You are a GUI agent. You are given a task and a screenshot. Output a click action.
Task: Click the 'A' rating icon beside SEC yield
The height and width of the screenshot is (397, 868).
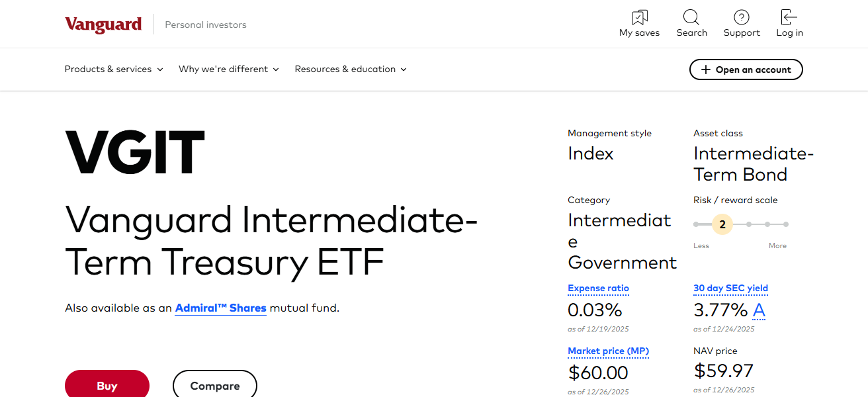tap(759, 310)
